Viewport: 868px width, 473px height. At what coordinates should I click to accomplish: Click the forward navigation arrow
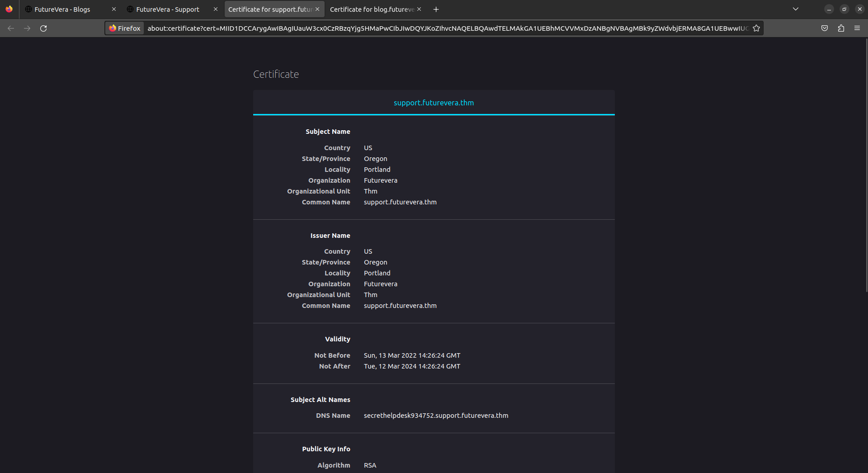tap(27, 28)
